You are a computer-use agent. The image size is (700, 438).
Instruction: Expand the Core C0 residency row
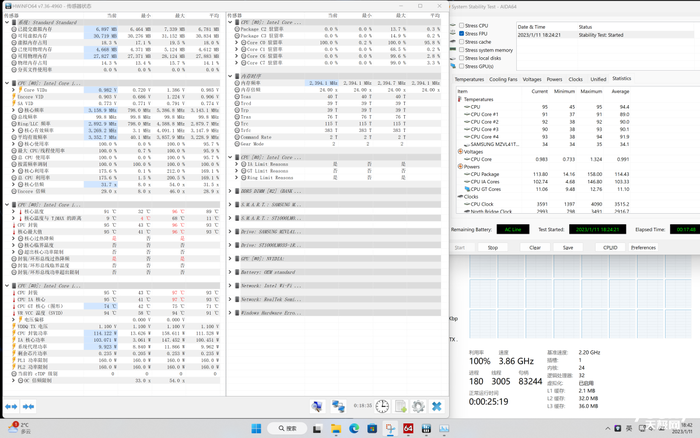pyautogui.click(x=235, y=43)
